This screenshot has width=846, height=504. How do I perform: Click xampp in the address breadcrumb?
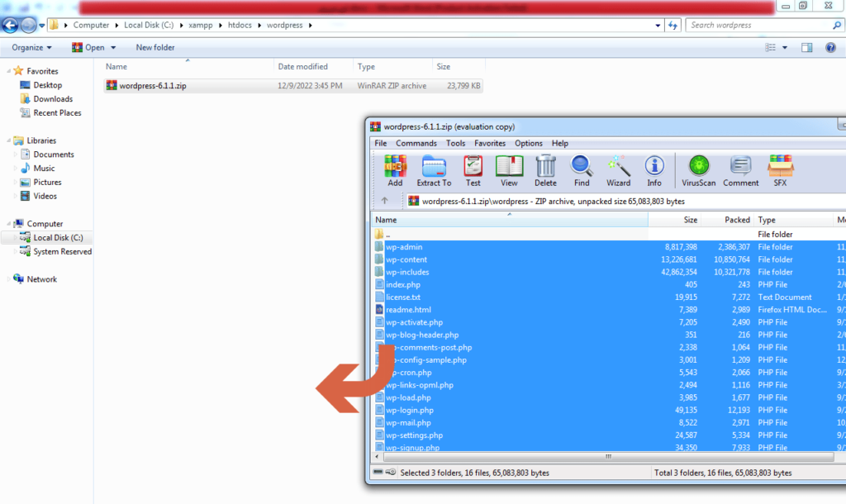(x=201, y=25)
